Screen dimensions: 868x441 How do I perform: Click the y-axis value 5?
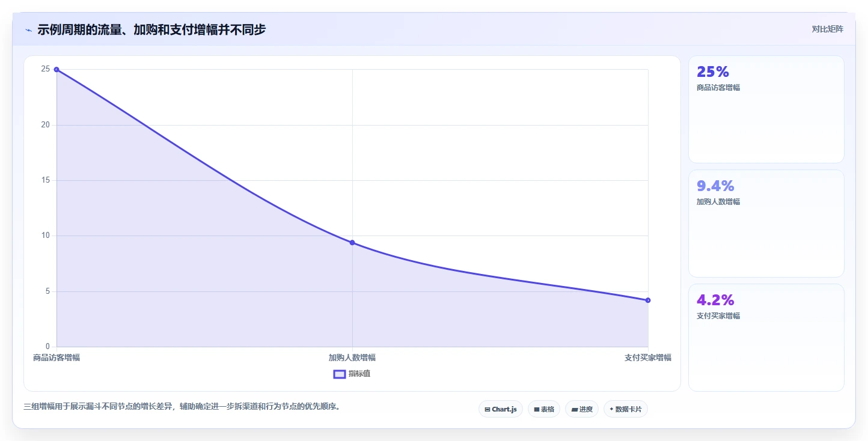pyautogui.click(x=47, y=291)
